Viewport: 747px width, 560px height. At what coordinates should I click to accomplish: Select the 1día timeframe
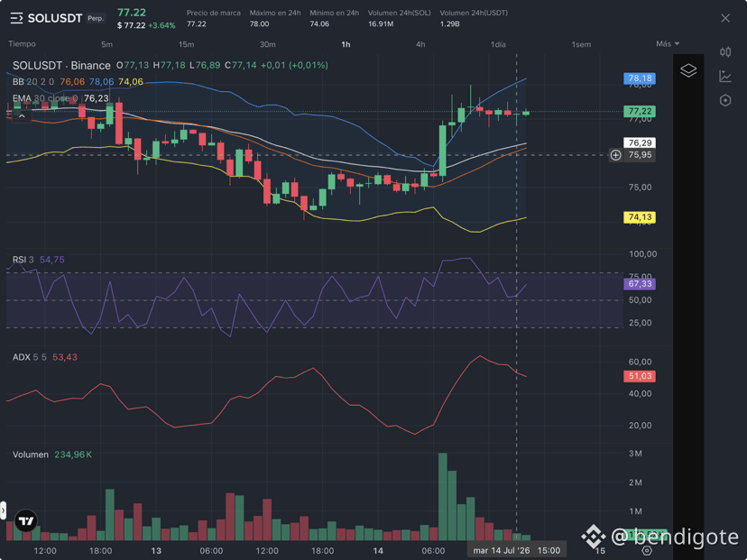pos(498,44)
